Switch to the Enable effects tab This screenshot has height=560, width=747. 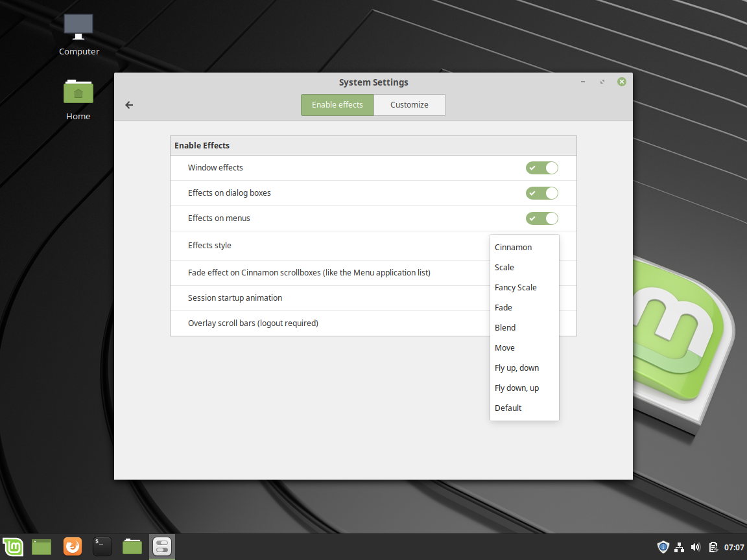337,105
